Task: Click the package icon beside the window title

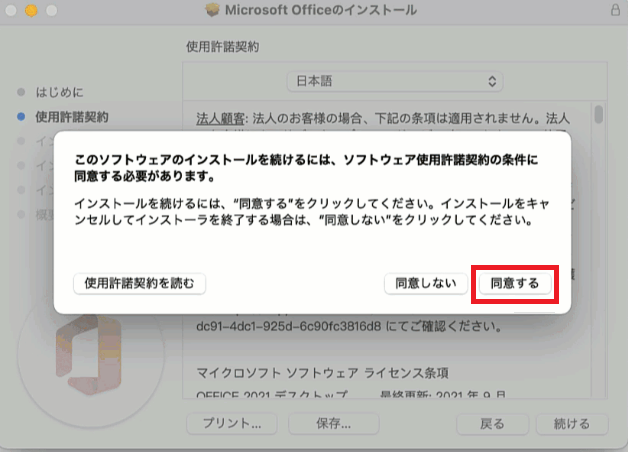Action: pyautogui.click(x=212, y=10)
